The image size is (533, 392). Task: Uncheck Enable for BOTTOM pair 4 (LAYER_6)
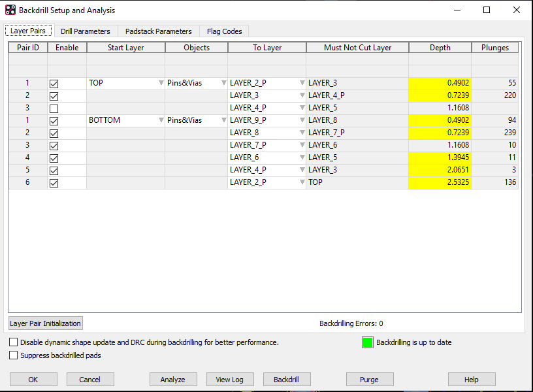tap(54, 158)
